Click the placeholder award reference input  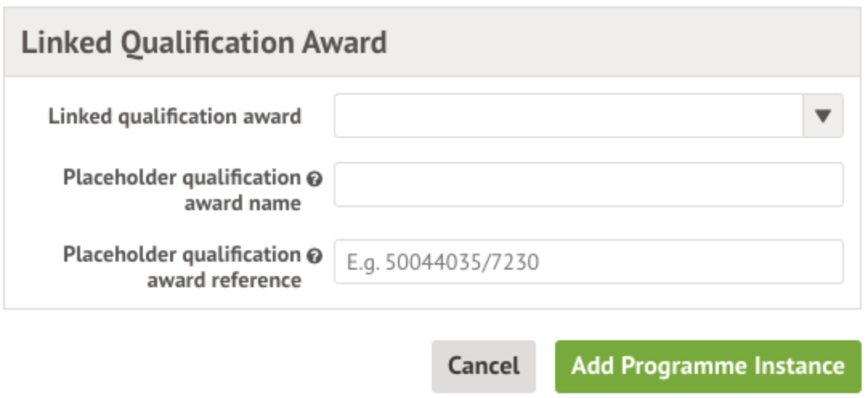pyautogui.click(x=588, y=262)
